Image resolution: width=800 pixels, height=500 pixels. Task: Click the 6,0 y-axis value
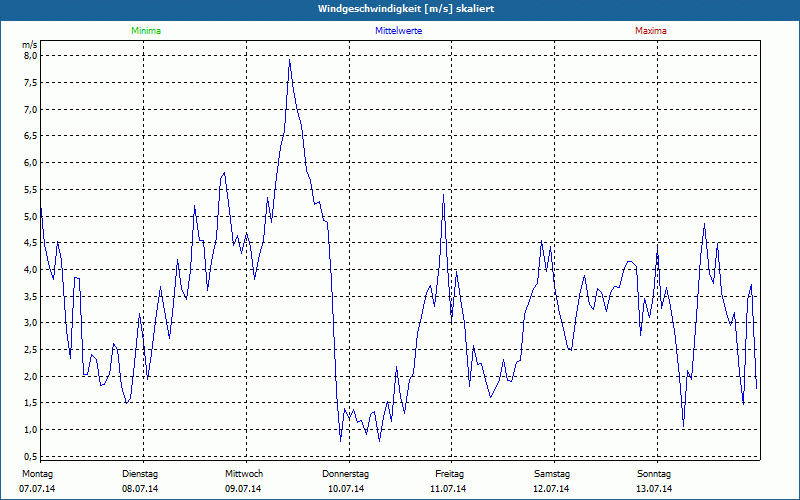(31, 163)
